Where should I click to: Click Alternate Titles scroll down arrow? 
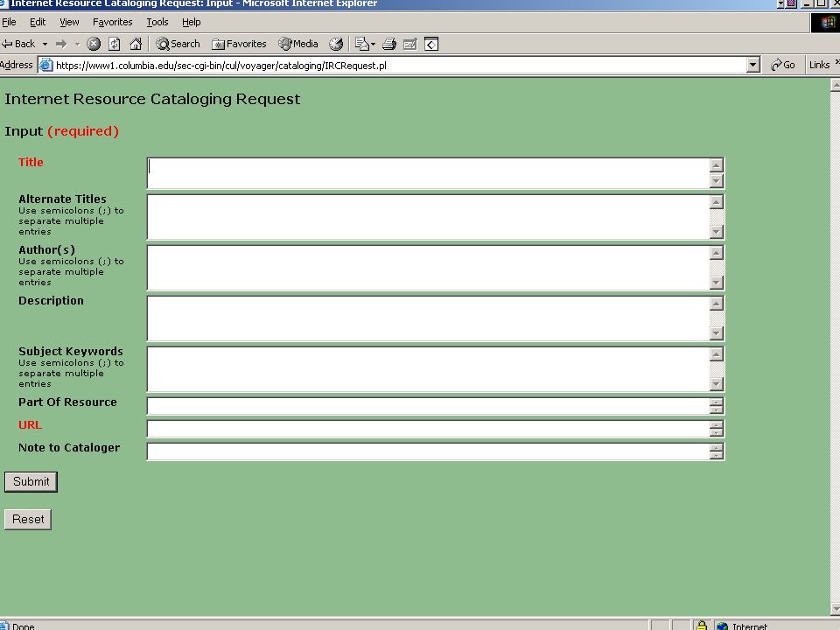(717, 232)
